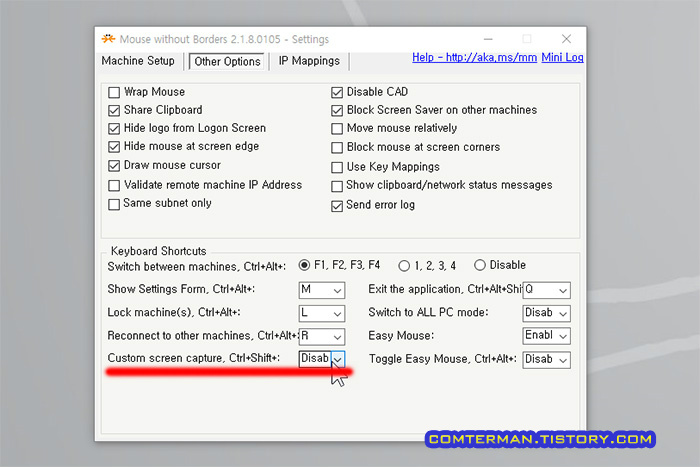Open the Exit the application key dropdown

546,290
